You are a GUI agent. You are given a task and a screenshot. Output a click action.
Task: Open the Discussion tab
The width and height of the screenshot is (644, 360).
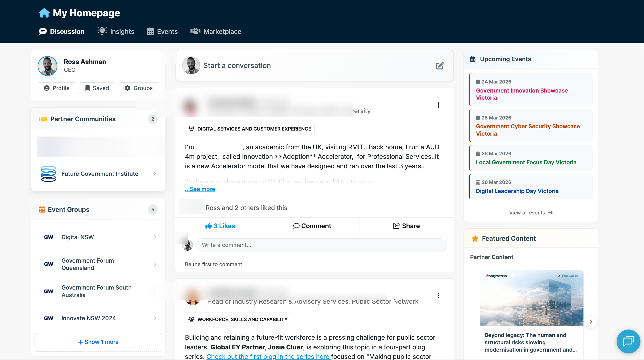click(62, 32)
